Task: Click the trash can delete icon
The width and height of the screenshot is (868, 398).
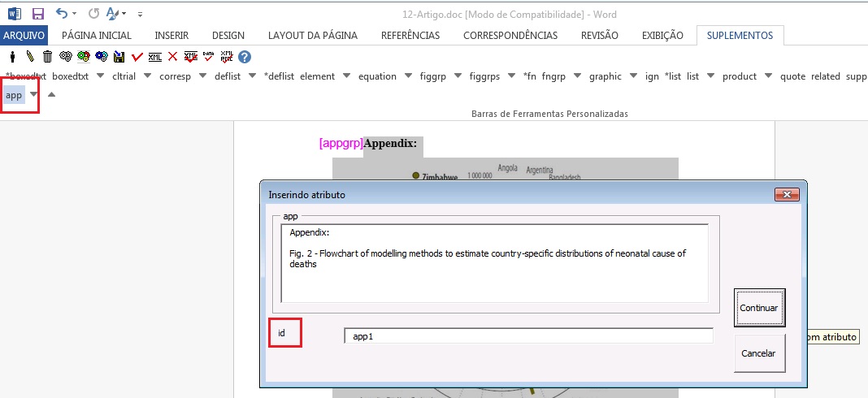Action: click(x=47, y=57)
